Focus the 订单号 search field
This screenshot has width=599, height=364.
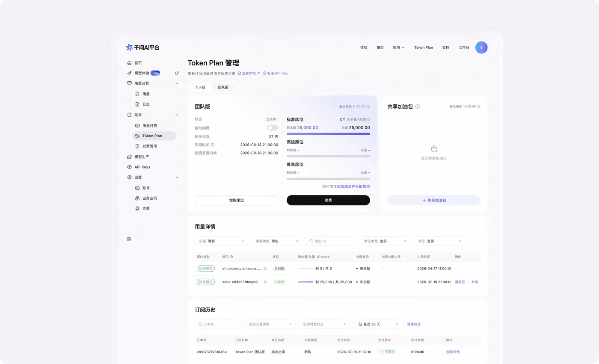point(218,324)
